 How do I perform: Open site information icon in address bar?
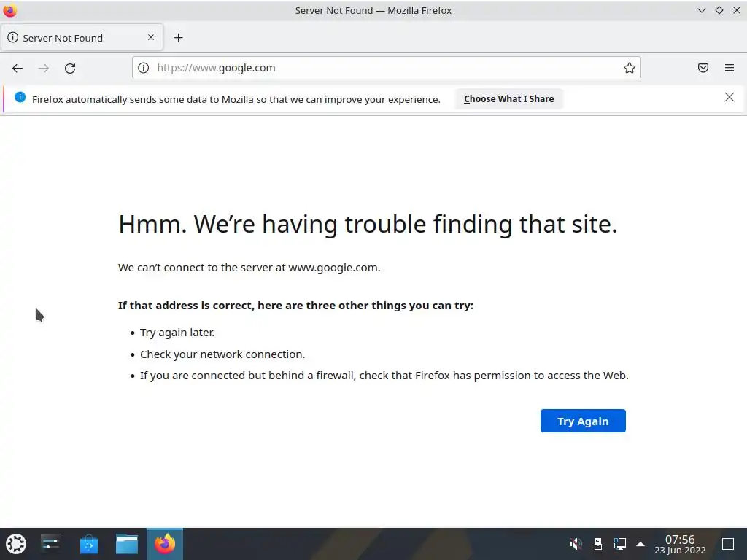(x=144, y=68)
